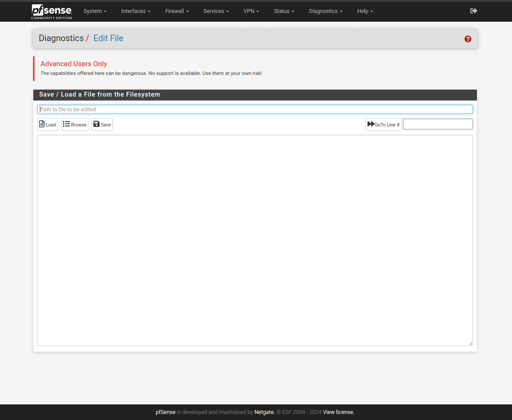Click the View license link
512x420 pixels.
tap(338, 412)
